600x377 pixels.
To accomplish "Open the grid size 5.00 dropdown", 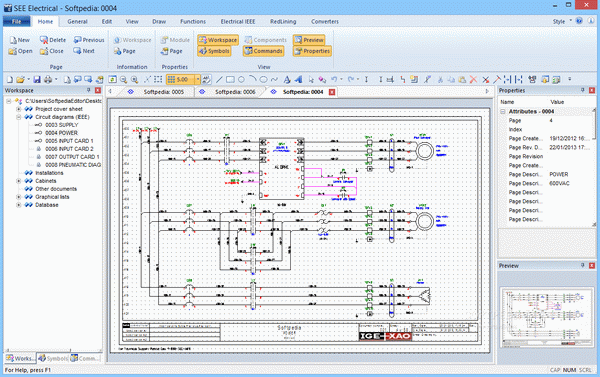I will tap(198, 80).
